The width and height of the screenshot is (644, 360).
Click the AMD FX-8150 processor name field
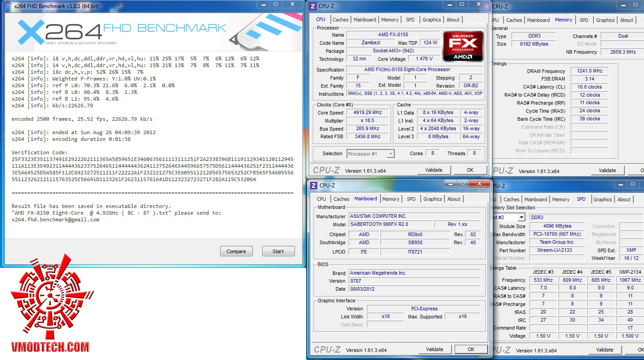pyautogui.click(x=393, y=35)
